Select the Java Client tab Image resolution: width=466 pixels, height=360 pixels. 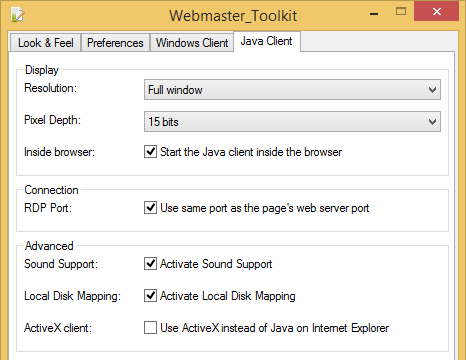pyautogui.click(x=267, y=41)
